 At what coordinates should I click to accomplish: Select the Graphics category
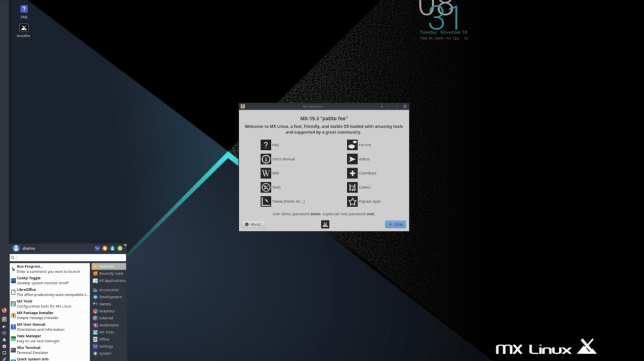(109, 311)
